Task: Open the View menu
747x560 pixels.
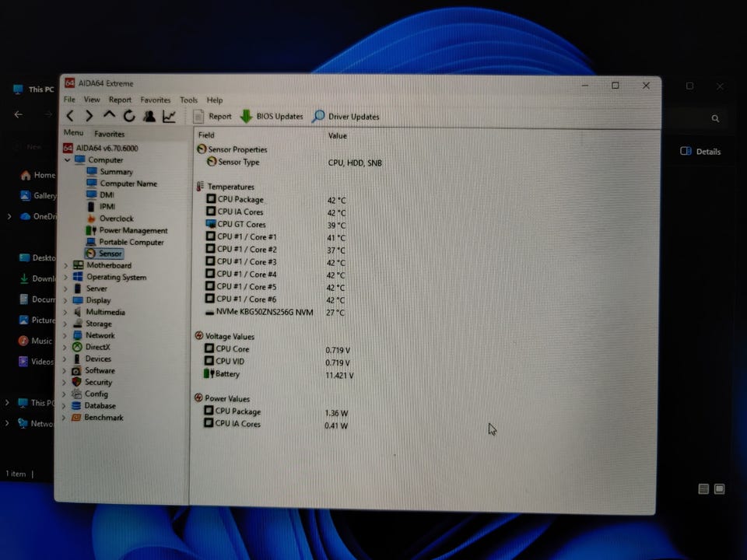Action: [92, 100]
